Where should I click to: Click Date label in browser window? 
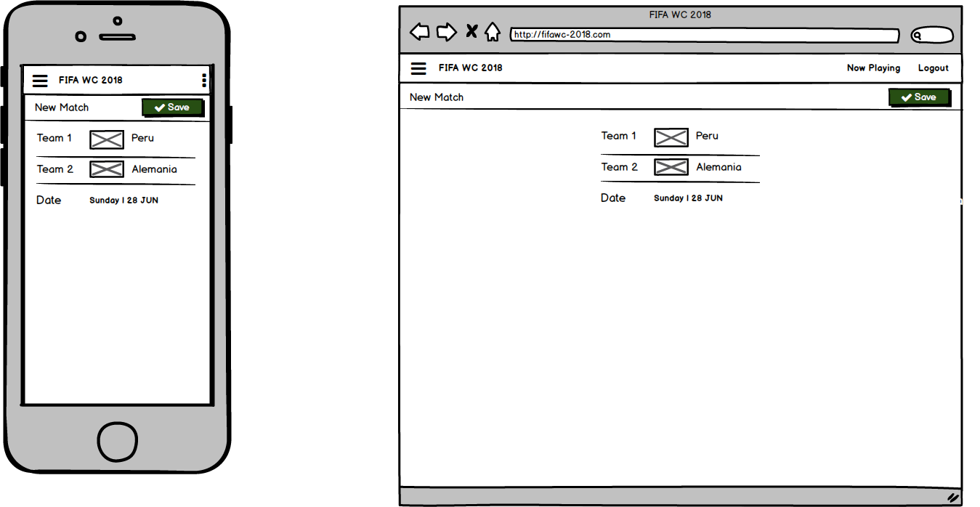613,198
